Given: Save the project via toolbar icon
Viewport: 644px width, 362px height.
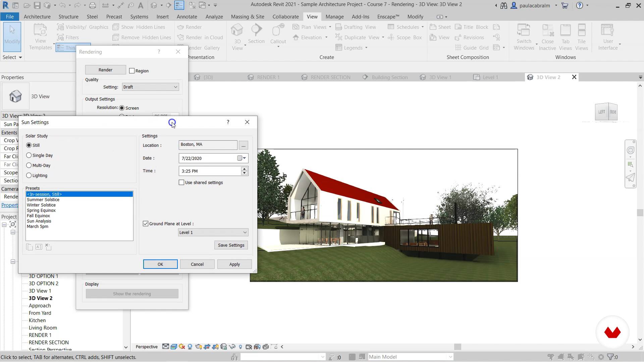Looking at the screenshot, I should coord(37,5).
